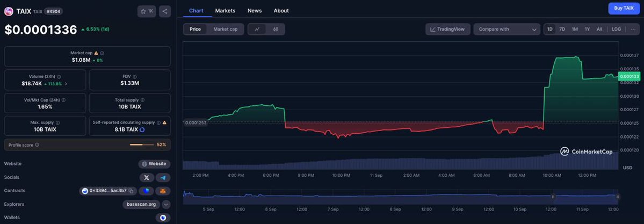Image resolution: width=644 pixels, height=224 pixels.
Task: Set chart range to 1Y
Action: point(587,29)
